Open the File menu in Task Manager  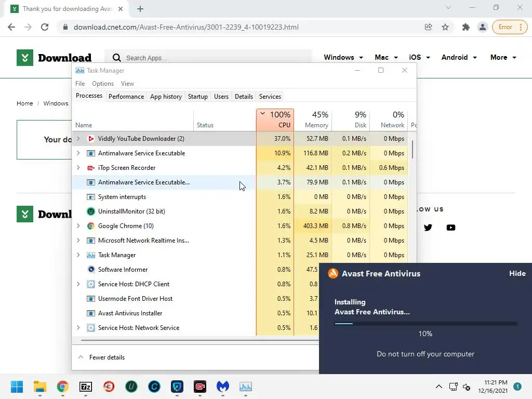point(80,84)
